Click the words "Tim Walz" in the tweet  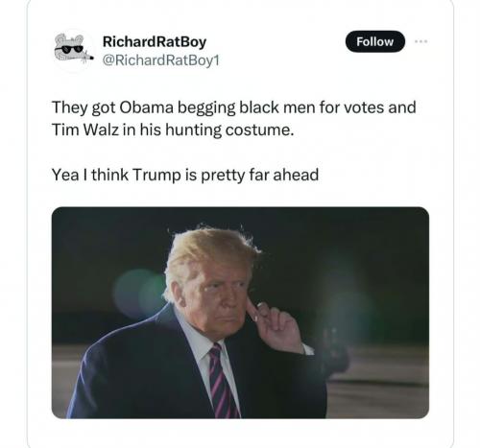point(84,130)
